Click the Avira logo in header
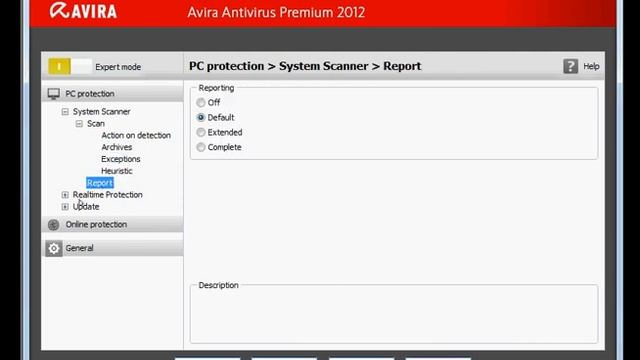Viewport: 640px width, 360px height. pyautogui.click(x=83, y=11)
